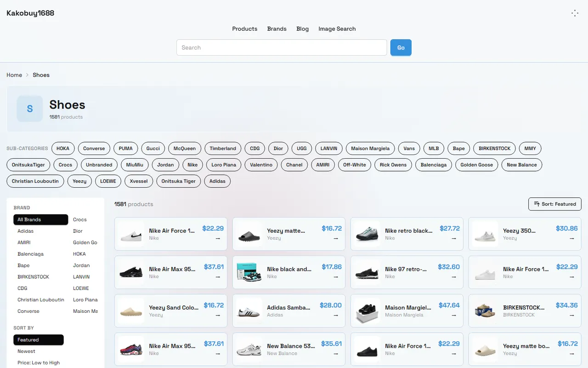Click the Shoes category 'S' icon
Screen dimensions: 588x368
tap(30, 109)
